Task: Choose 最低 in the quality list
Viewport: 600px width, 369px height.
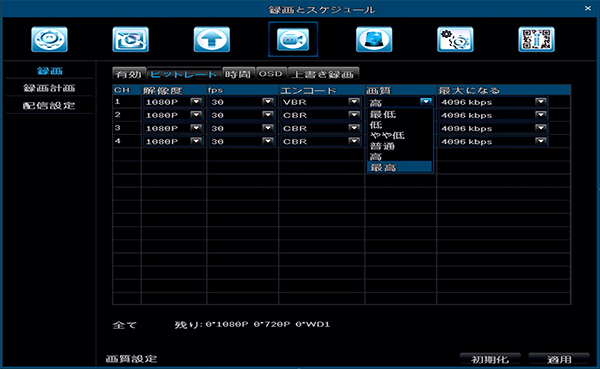Action: coord(399,114)
